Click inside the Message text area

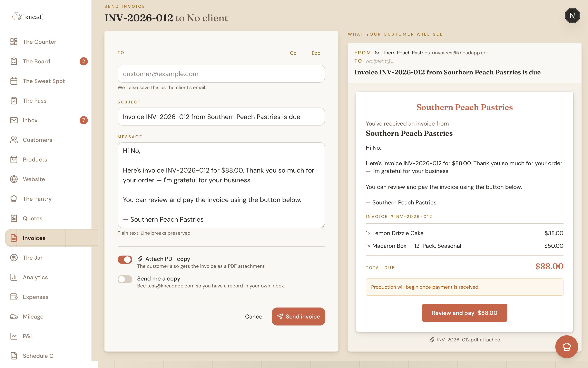(x=221, y=185)
